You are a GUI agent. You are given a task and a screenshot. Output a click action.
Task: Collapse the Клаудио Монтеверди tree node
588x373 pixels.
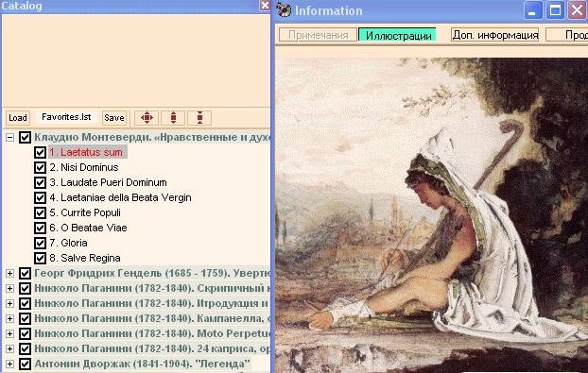(x=9, y=138)
